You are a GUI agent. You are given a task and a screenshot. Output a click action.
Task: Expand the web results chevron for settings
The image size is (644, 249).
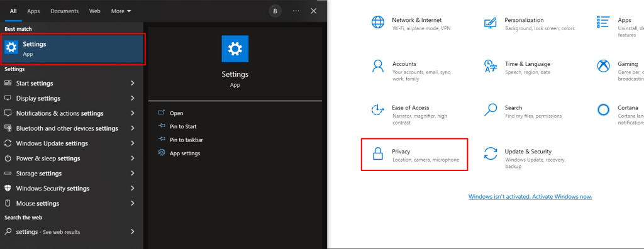click(132, 232)
